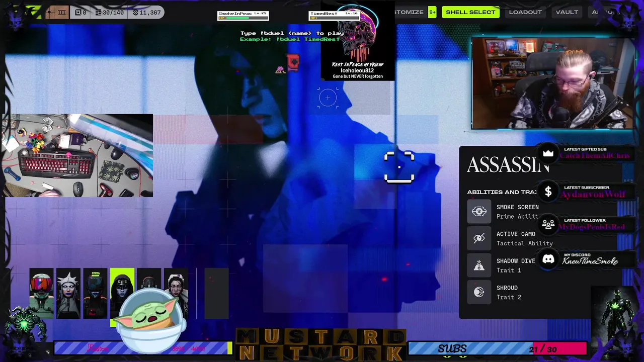Click the node icon in the brown pill

point(49,12)
